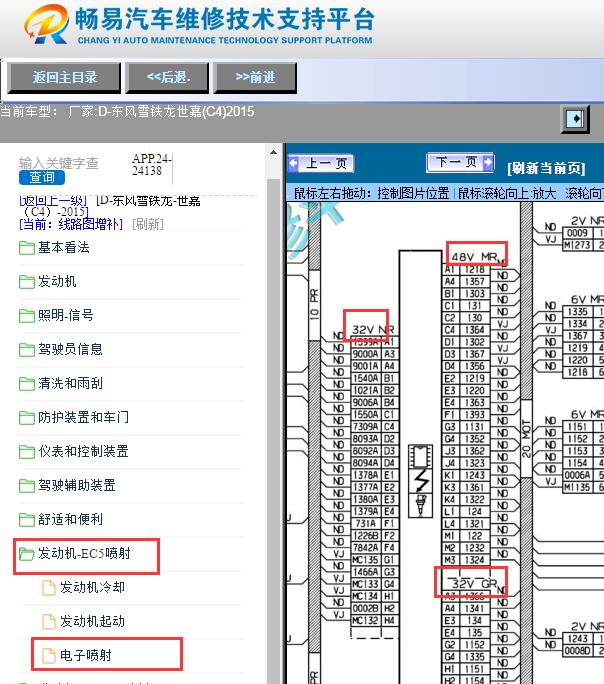This screenshot has width=604, height=684.
Task: Click the folder icon beside 清洗和雨刮
Action: pyautogui.click(x=27, y=384)
